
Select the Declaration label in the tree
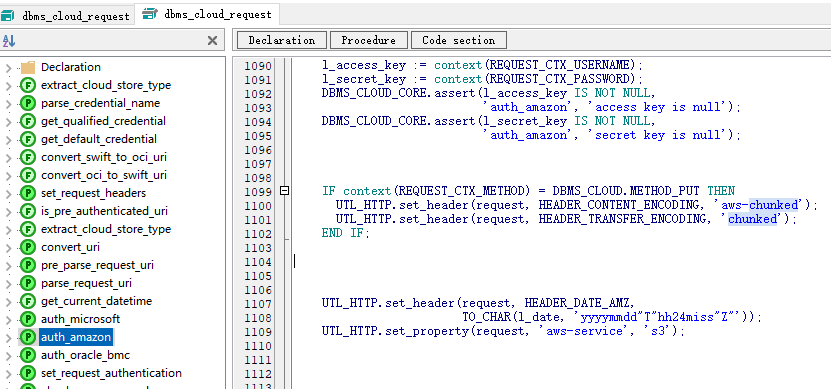[70, 67]
